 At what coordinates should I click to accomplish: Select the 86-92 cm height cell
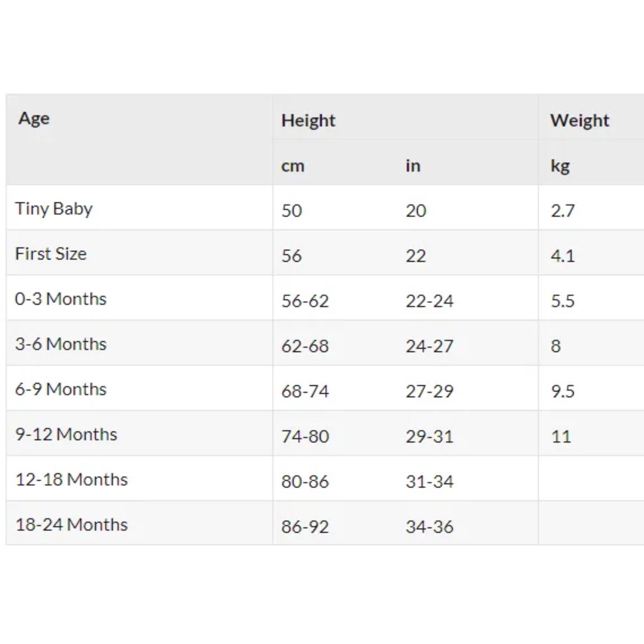tap(305, 527)
